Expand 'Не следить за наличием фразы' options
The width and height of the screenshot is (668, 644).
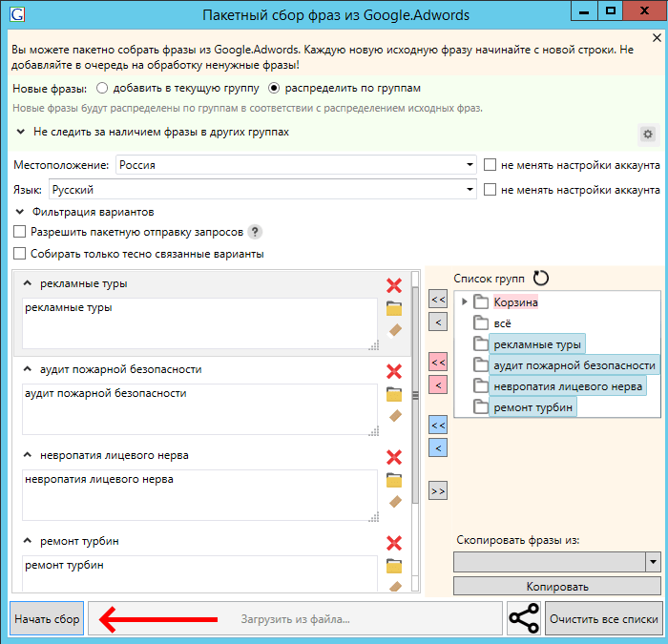click(x=20, y=132)
